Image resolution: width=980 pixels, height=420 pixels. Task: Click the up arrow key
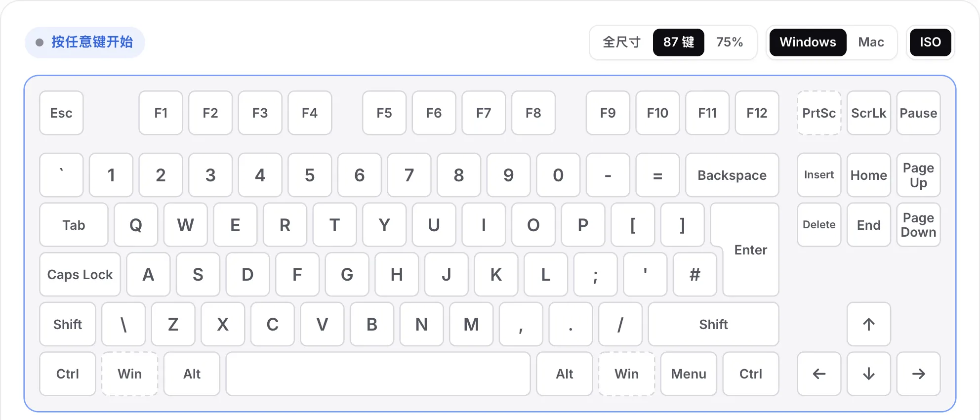pyautogui.click(x=868, y=324)
